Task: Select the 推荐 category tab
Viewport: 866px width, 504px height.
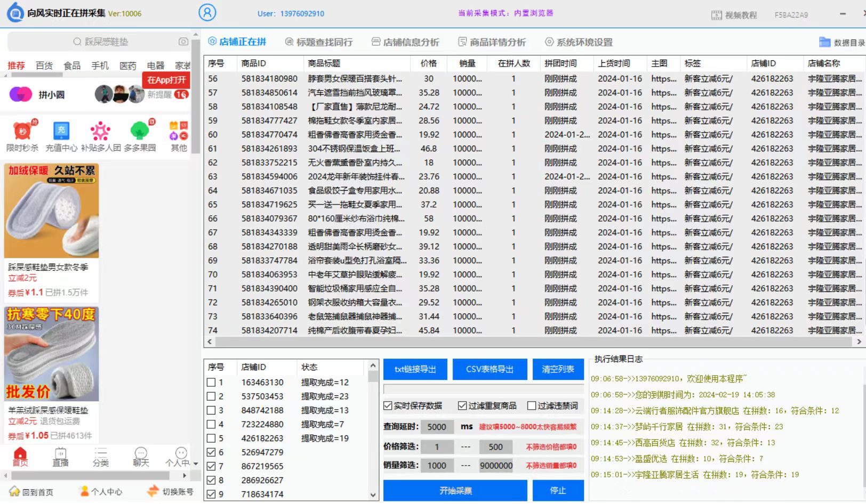Action: click(16, 66)
